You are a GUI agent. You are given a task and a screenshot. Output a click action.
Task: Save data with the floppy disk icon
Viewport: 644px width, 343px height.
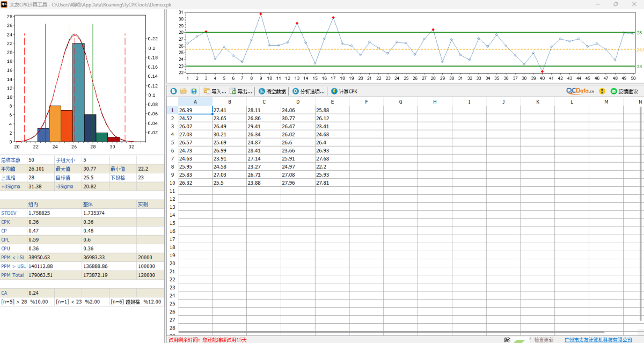[194, 91]
